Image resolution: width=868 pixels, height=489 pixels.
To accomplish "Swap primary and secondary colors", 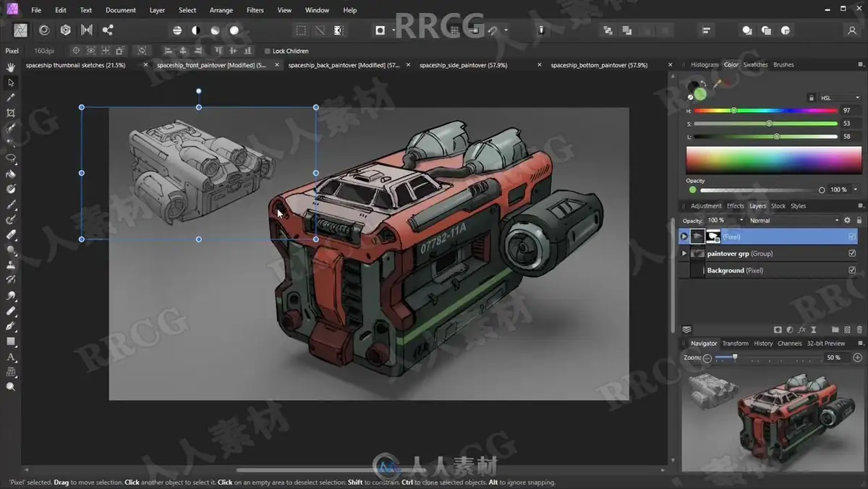I will (703, 83).
